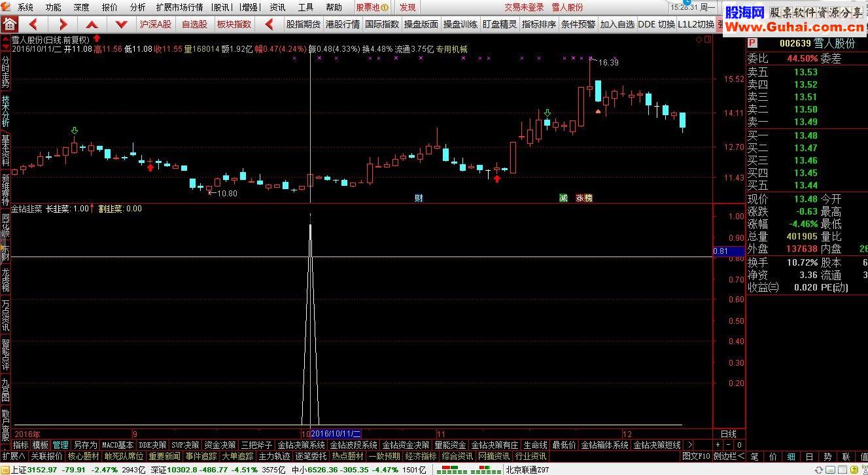868x475 pixels.
Task: Click the 减 marker on chart
Action: point(563,198)
